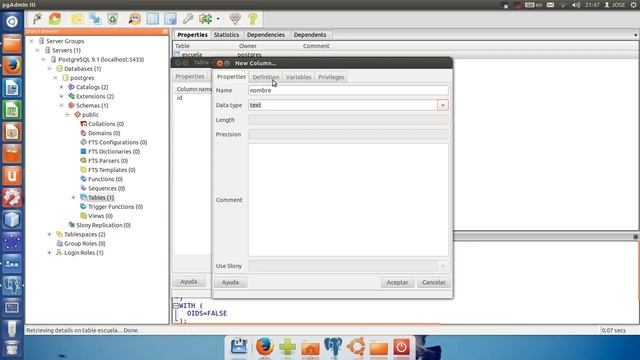View table data grid icon
This screenshot has height=360, width=640.
153,18
